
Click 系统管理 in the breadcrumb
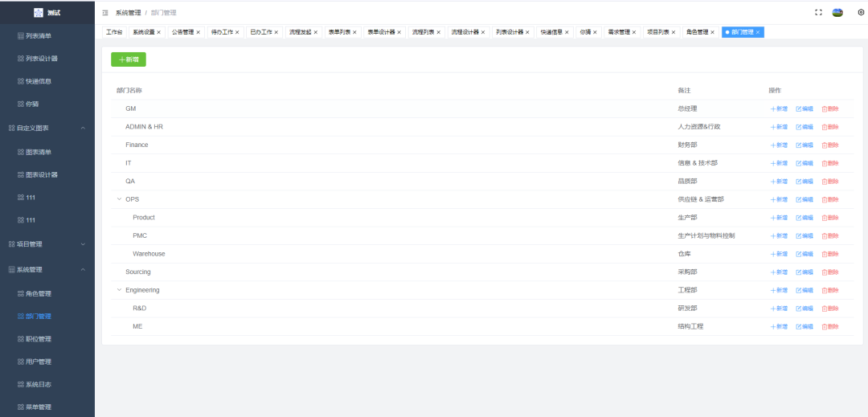coord(129,14)
